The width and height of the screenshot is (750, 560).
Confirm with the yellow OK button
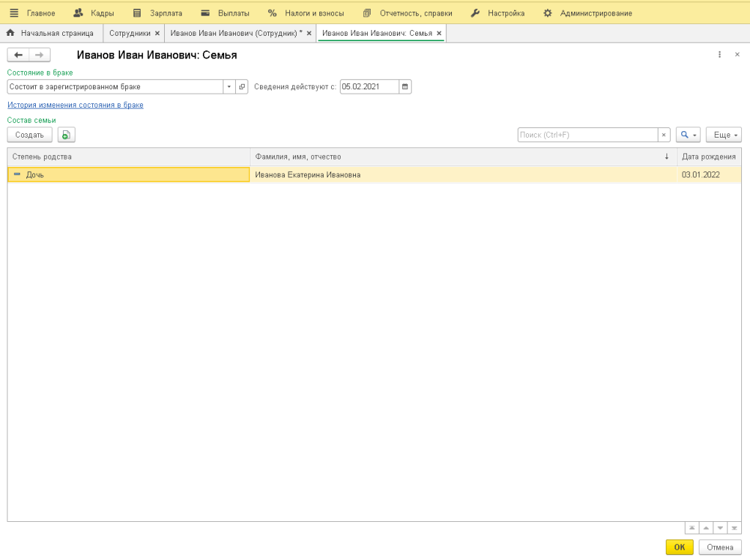click(679, 547)
